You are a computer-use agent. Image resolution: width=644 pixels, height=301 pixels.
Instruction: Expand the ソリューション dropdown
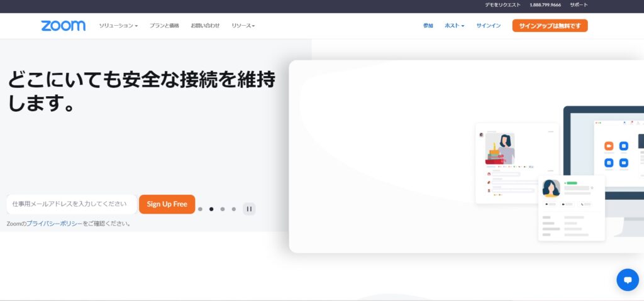click(x=118, y=26)
